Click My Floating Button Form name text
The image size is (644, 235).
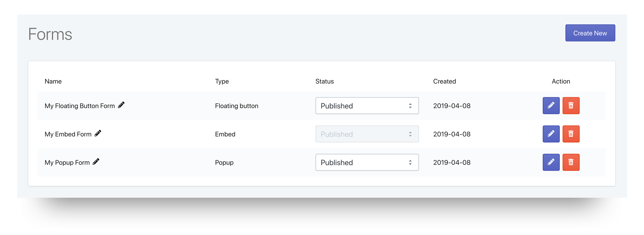click(x=80, y=106)
